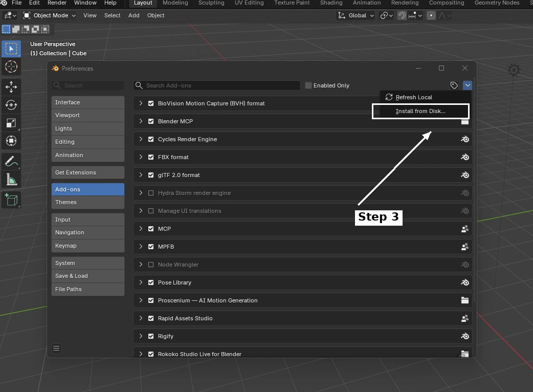Open the Get Extensions section

[88, 172]
